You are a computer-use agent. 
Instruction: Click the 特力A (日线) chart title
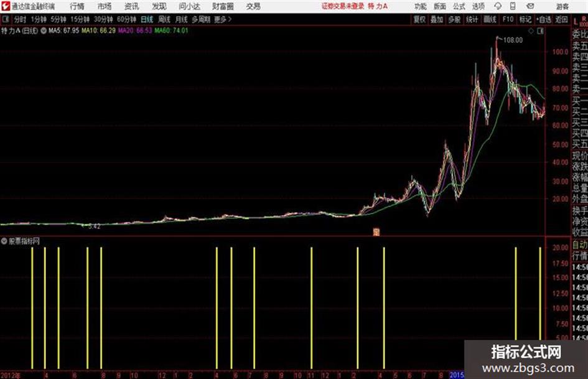19,30
